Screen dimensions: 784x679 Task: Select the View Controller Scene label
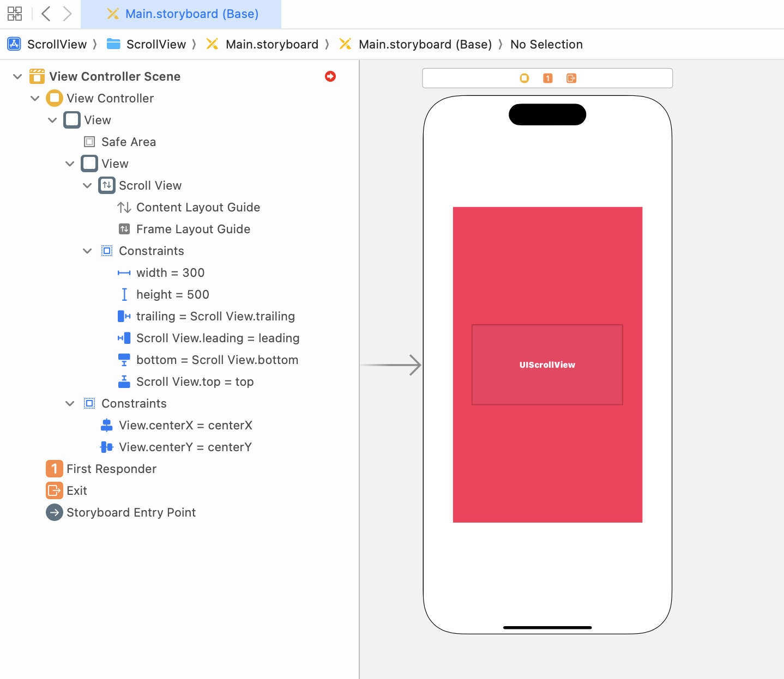pyautogui.click(x=115, y=76)
